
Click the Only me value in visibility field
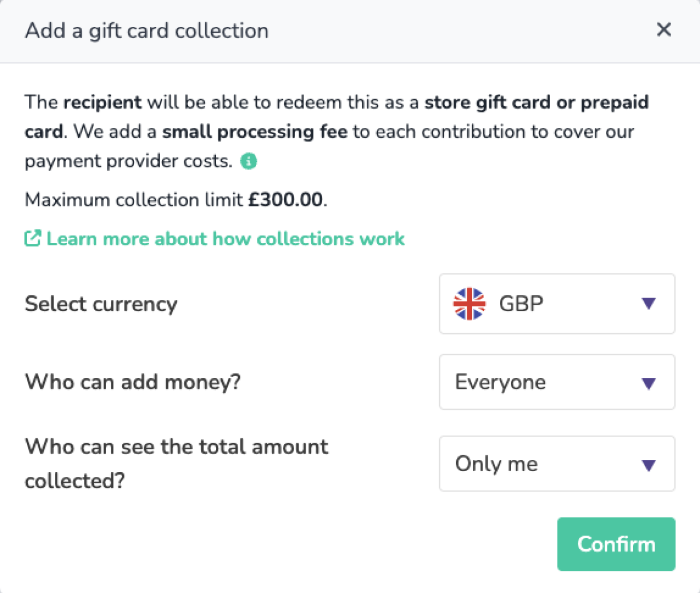(496, 464)
